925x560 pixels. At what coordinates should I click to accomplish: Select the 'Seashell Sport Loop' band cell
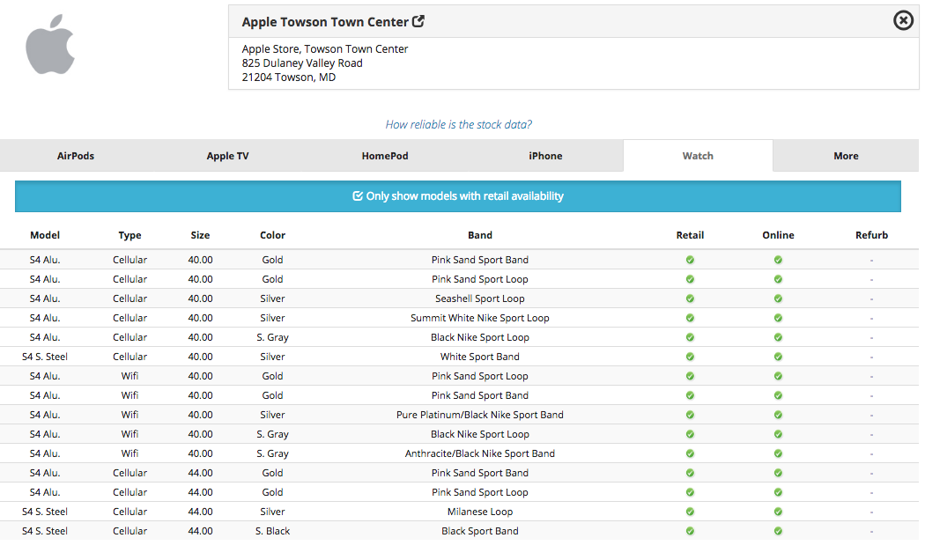479,298
